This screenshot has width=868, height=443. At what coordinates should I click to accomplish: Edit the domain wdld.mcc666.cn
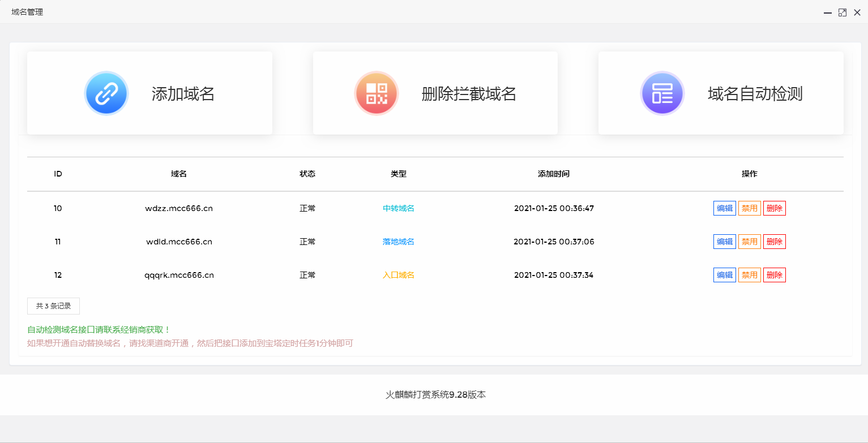(x=724, y=241)
